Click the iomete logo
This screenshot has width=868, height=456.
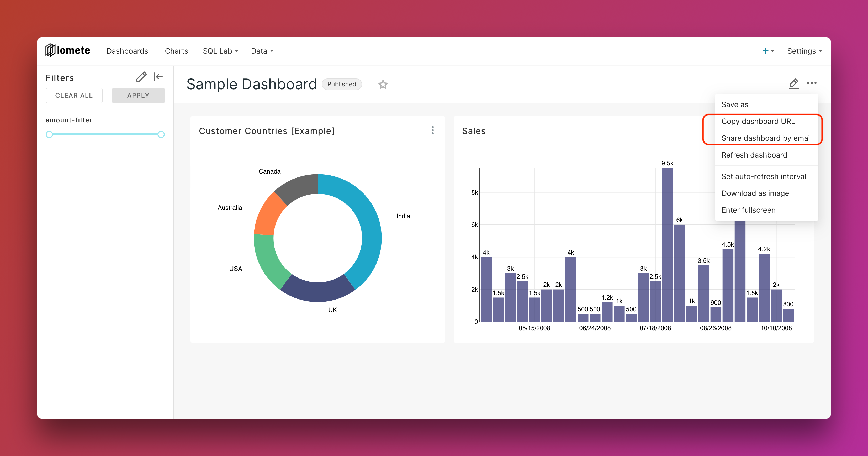(x=68, y=51)
